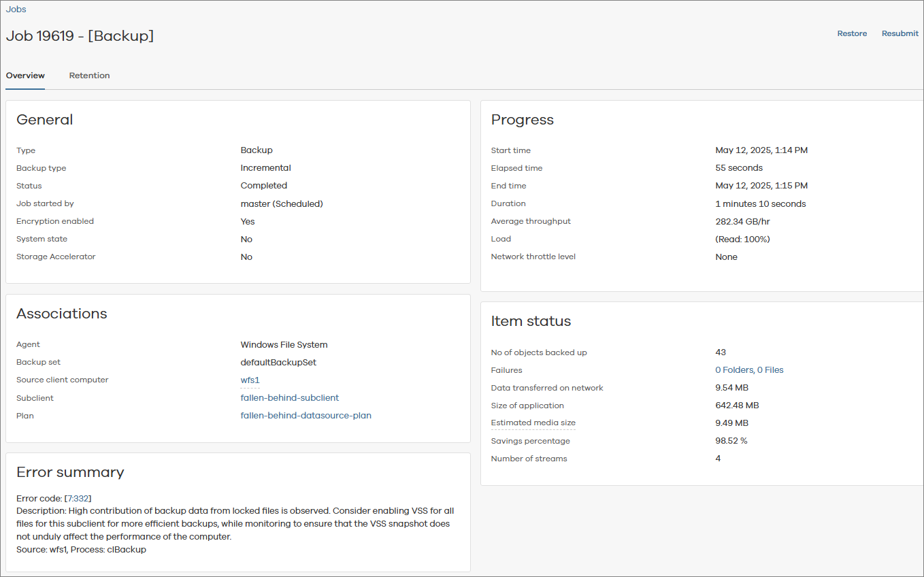Viewport: 924px width, 577px height.
Task: Open failures link showing 0 Folders, 0 Files
Action: pyautogui.click(x=749, y=369)
